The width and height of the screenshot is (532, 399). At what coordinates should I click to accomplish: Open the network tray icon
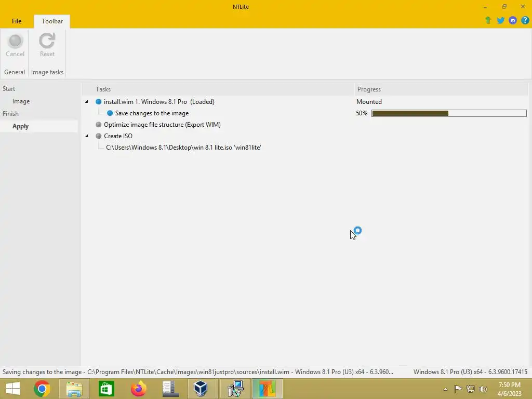(x=470, y=389)
